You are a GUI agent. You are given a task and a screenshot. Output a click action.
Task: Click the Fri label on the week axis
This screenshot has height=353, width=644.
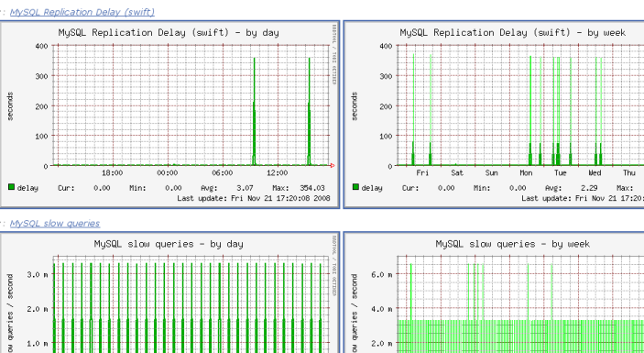pyautogui.click(x=422, y=173)
